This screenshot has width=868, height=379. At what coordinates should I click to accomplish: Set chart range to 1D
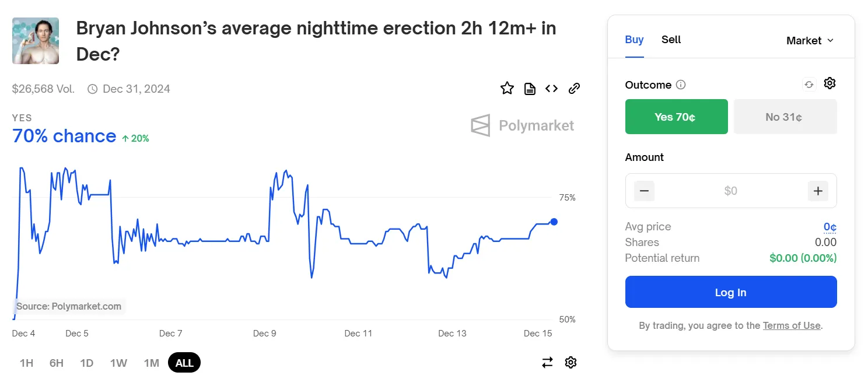pyautogui.click(x=86, y=363)
